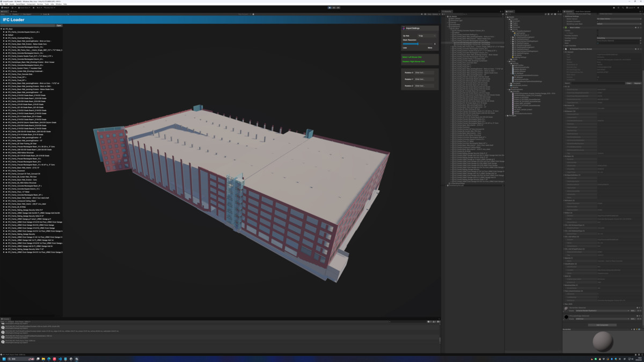Image resolution: width=644 pixels, height=362 pixels.
Task: Open the File menu
Action: (x=3, y=4)
